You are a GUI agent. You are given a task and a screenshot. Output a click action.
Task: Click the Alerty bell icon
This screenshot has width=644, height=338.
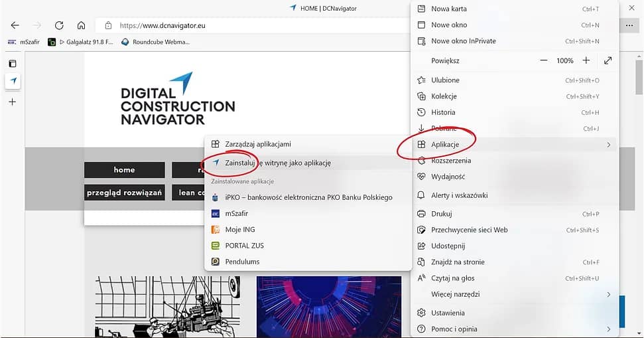pyautogui.click(x=421, y=195)
